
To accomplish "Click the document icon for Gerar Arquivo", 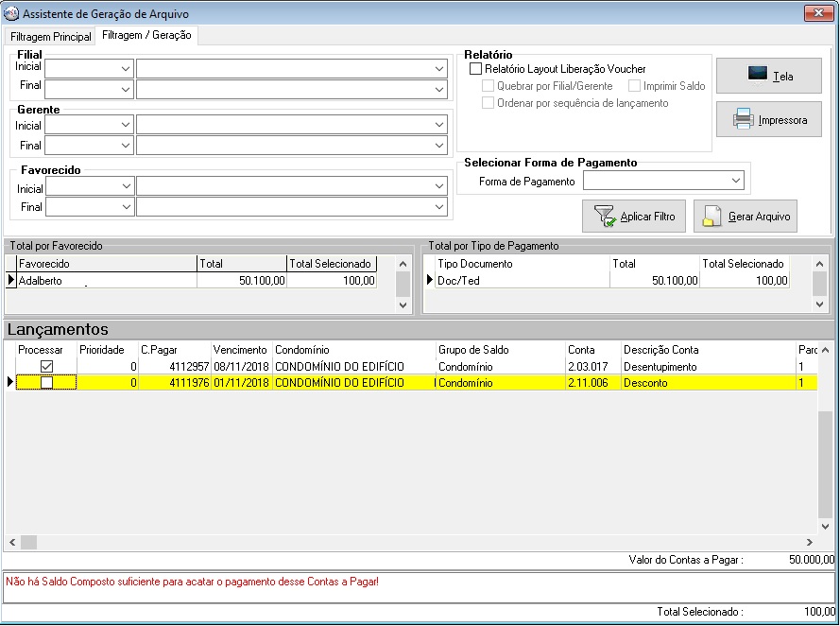I will click(713, 217).
